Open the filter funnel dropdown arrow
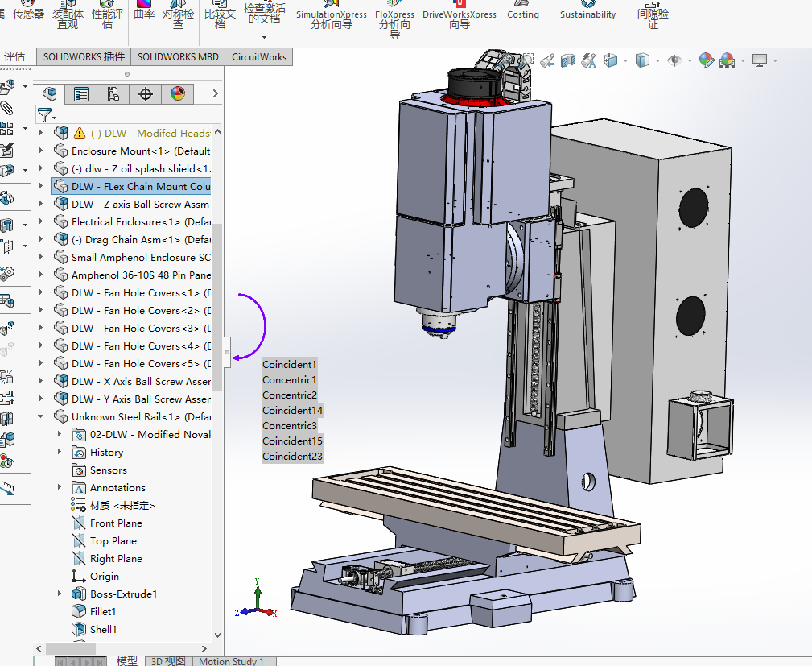Image resolution: width=812 pixels, height=666 pixels. click(55, 118)
